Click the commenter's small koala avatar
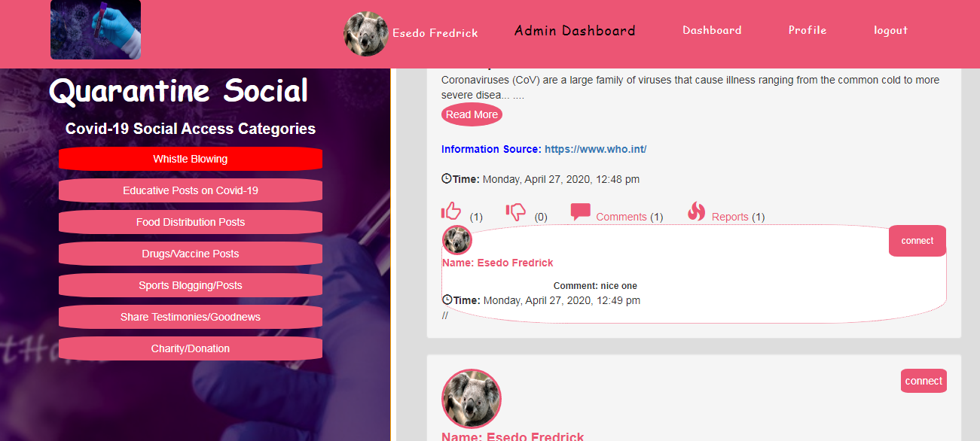 pos(456,240)
